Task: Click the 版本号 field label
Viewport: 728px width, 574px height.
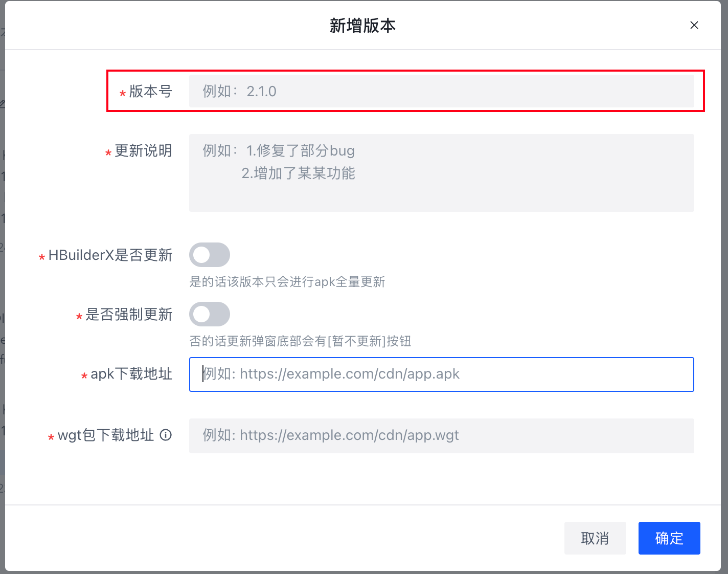Action: [150, 91]
